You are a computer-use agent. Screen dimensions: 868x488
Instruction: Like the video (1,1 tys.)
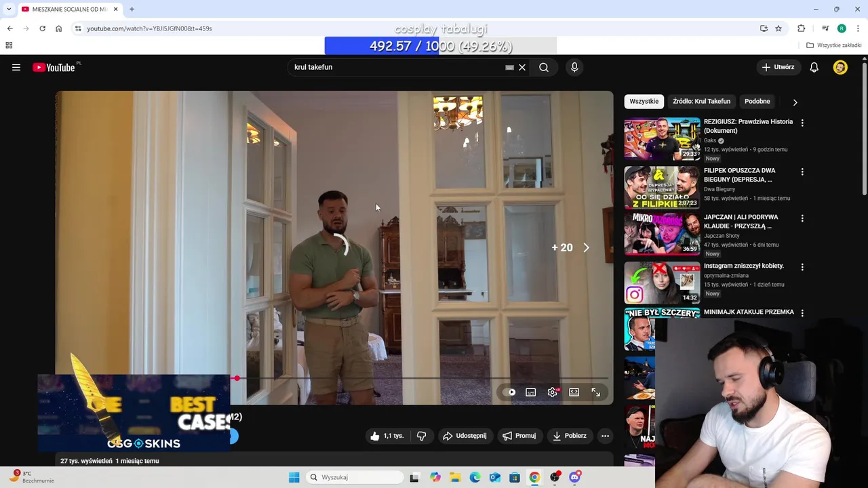click(x=387, y=436)
